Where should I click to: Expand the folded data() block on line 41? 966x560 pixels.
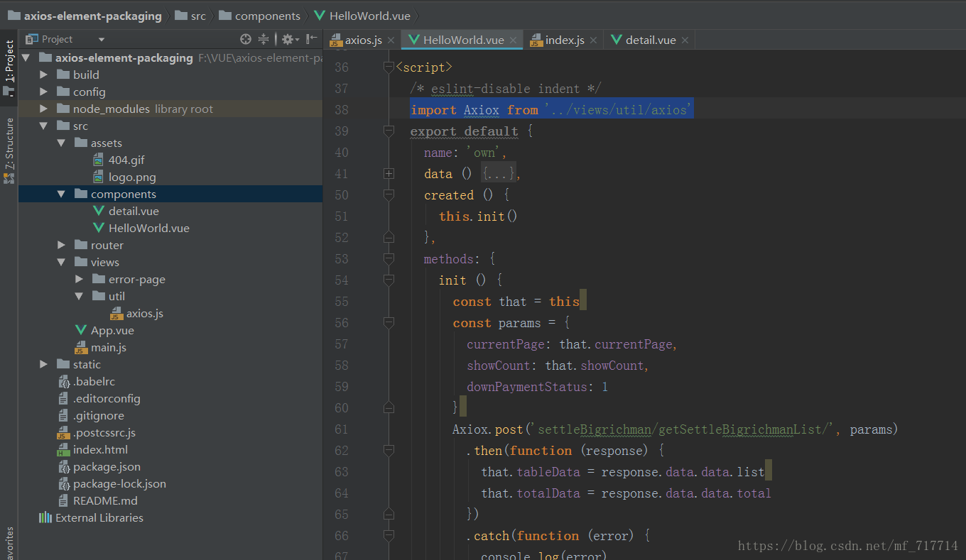(x=389, y=174)
